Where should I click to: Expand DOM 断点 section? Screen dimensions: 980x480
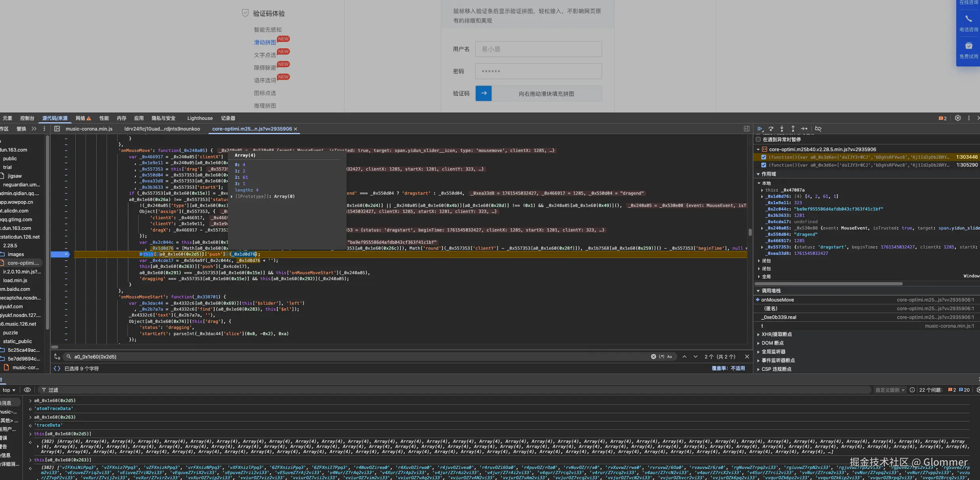click(x=772, y=343)
